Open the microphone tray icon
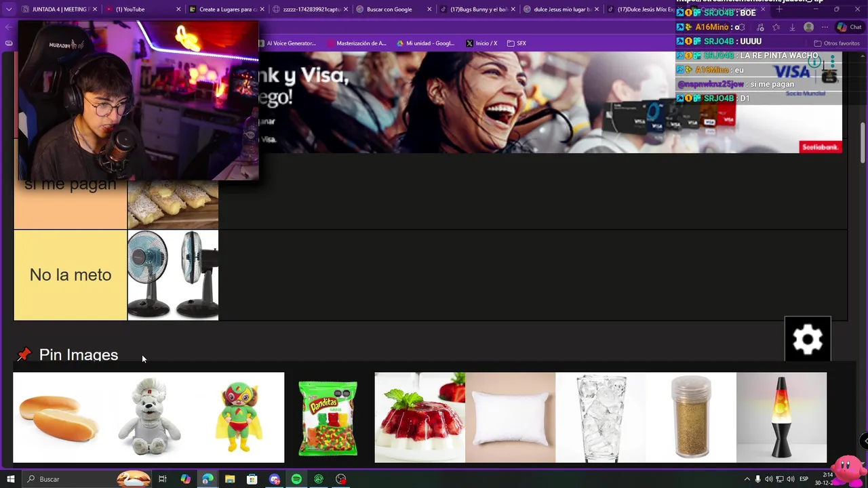This screenshot has height=488, width=868. [758, 479]
